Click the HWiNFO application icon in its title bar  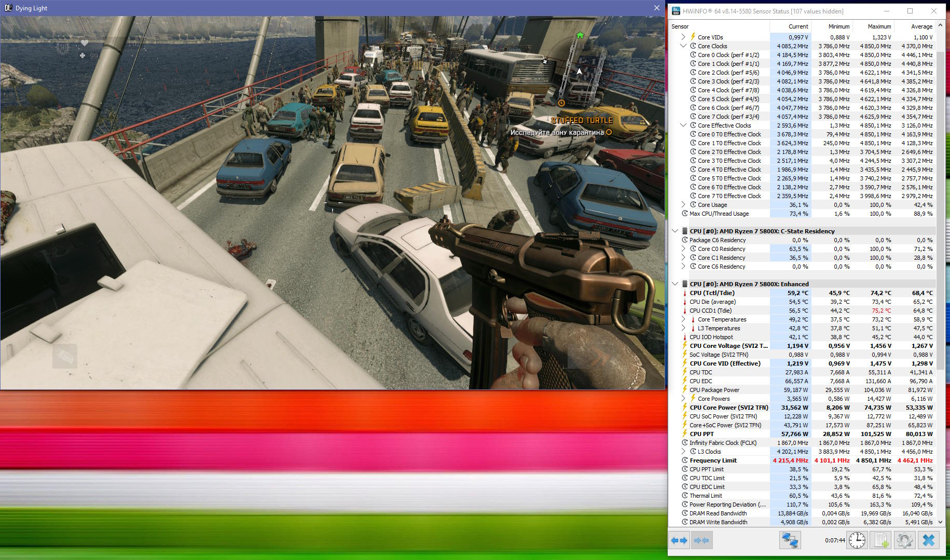click(x=676, y=11)
